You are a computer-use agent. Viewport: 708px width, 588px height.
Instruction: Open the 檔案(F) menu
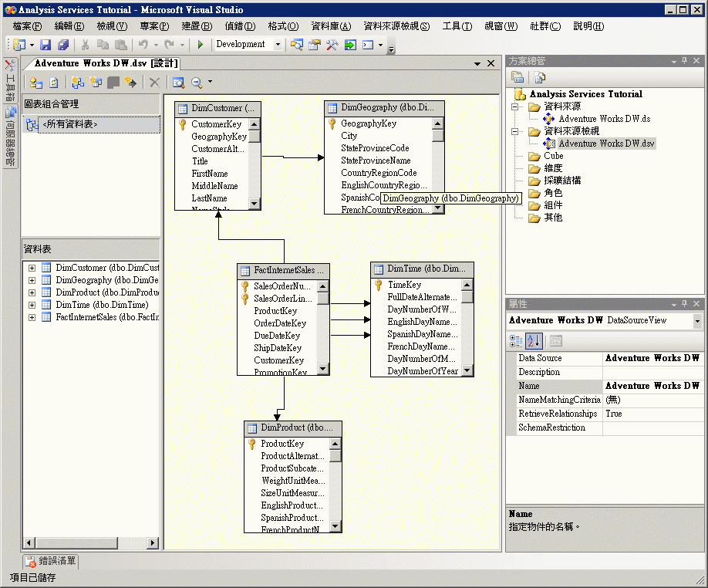[x=27, y=26]
